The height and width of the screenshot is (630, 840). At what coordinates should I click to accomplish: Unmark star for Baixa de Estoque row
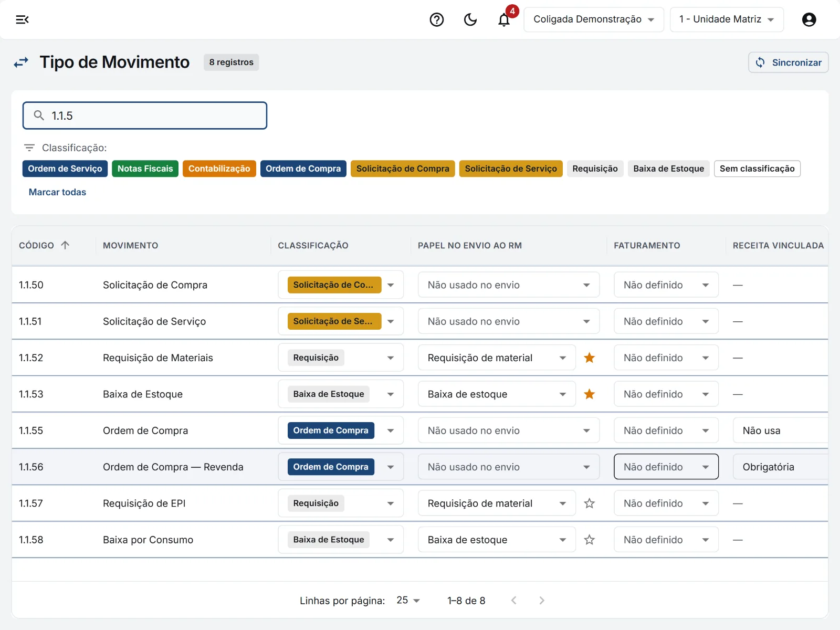[x=590, y=394]
